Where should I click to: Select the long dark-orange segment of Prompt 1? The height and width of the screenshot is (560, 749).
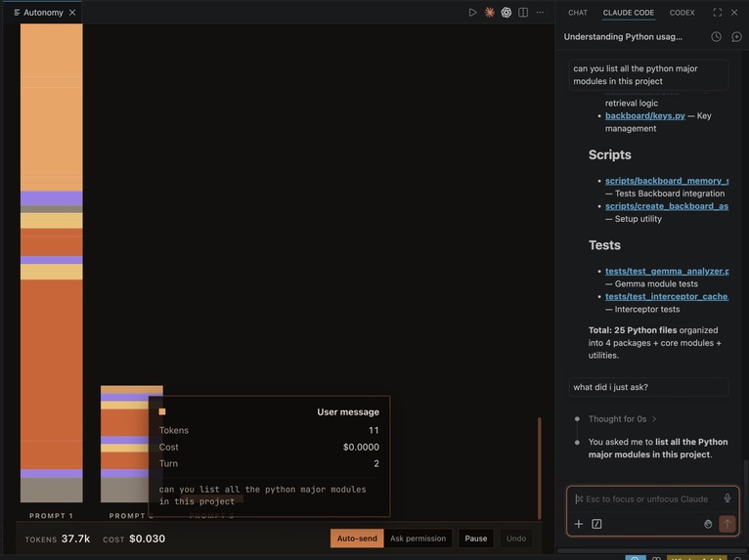click(x=51, y=374)
